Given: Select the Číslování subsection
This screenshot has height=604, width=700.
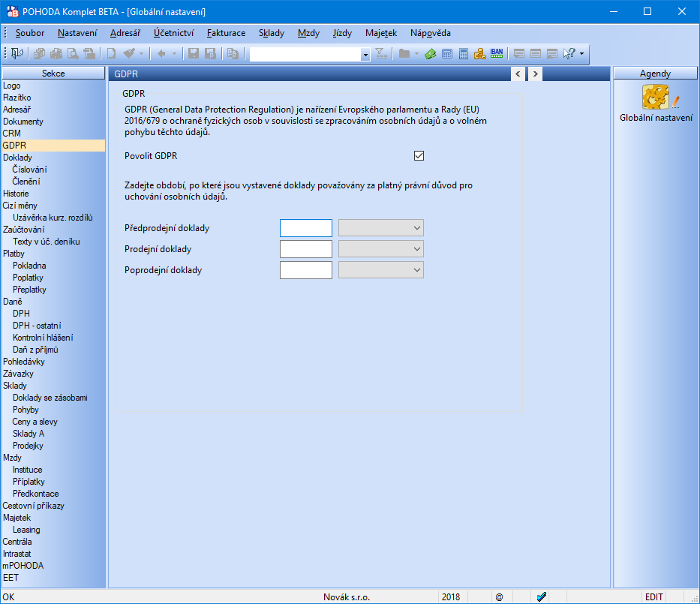Looking at the screenshot, I should tap(29, 170).
